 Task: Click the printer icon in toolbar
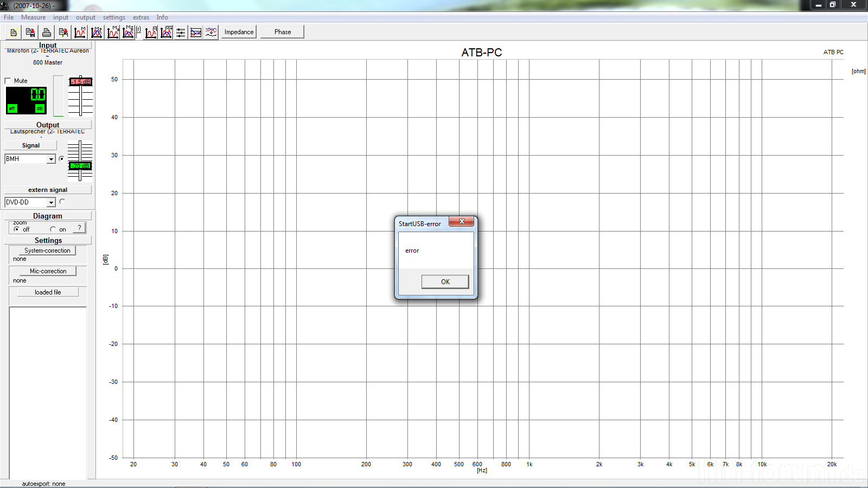47,33
